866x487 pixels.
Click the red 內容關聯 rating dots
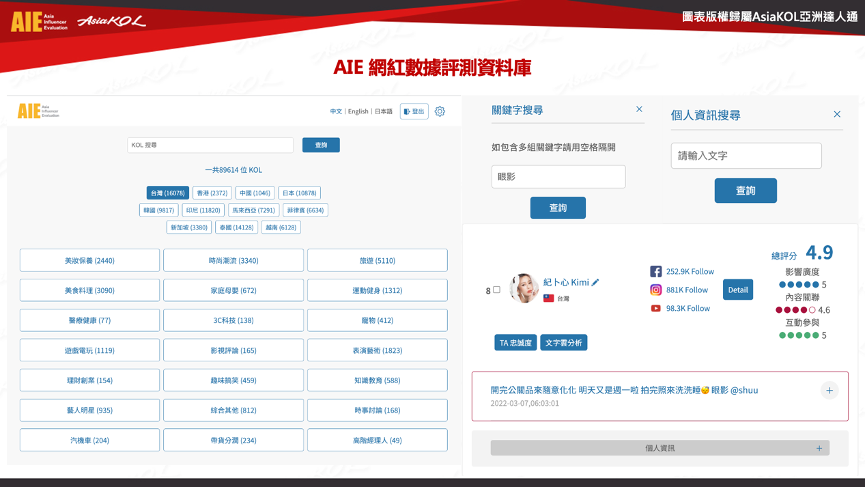795,310
